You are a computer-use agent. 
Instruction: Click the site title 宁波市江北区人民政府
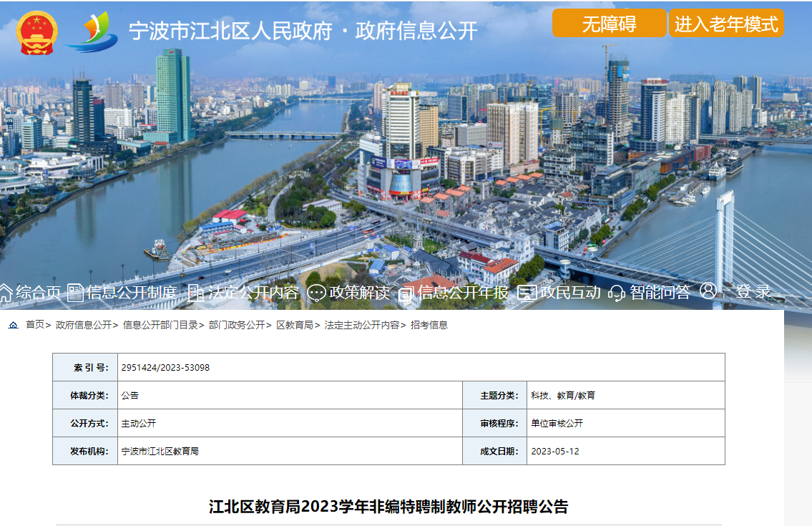pyautogui.click(x=230, y=31)
